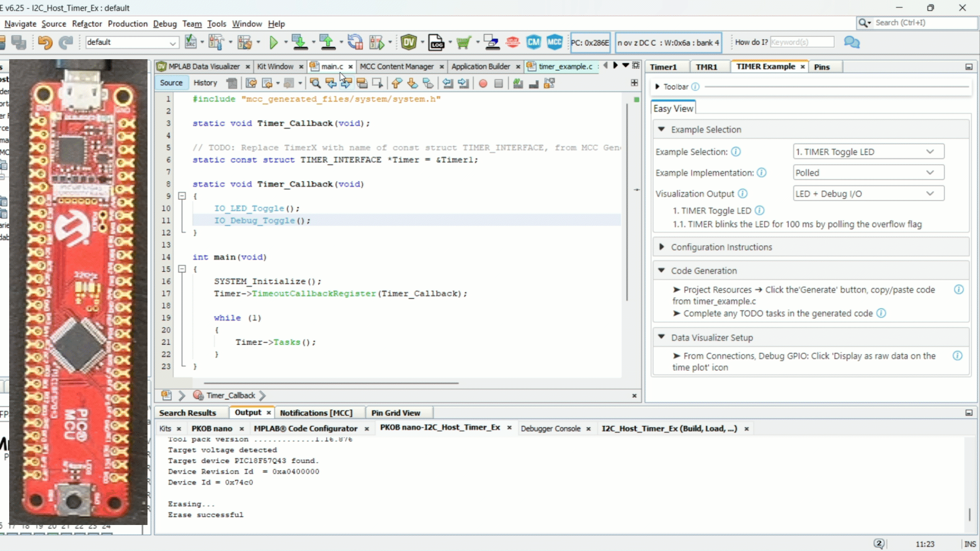Open the MPLAB Data Visualizer toolbar icon

(409, 42)
